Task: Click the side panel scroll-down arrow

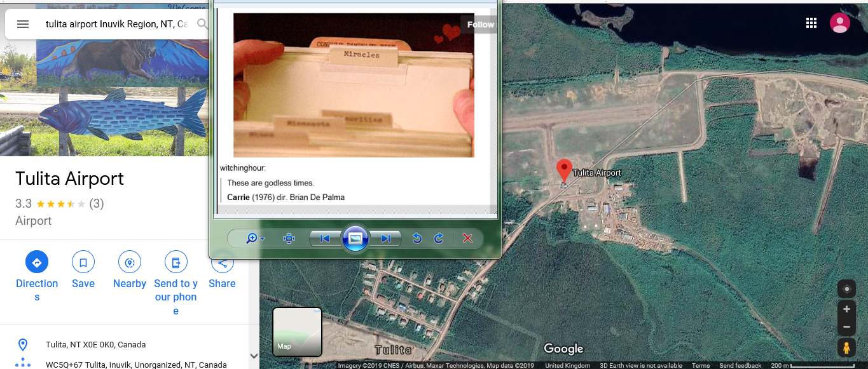Action: (x=254, y=356)
